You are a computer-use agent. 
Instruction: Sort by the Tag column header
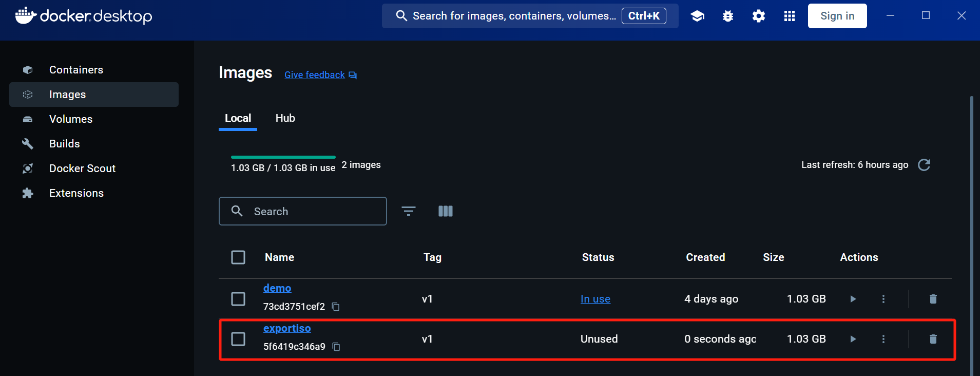(432, 257)
